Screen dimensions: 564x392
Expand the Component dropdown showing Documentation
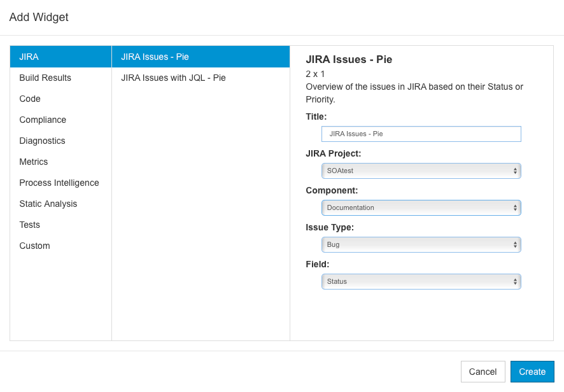click(x=421, y=208)
